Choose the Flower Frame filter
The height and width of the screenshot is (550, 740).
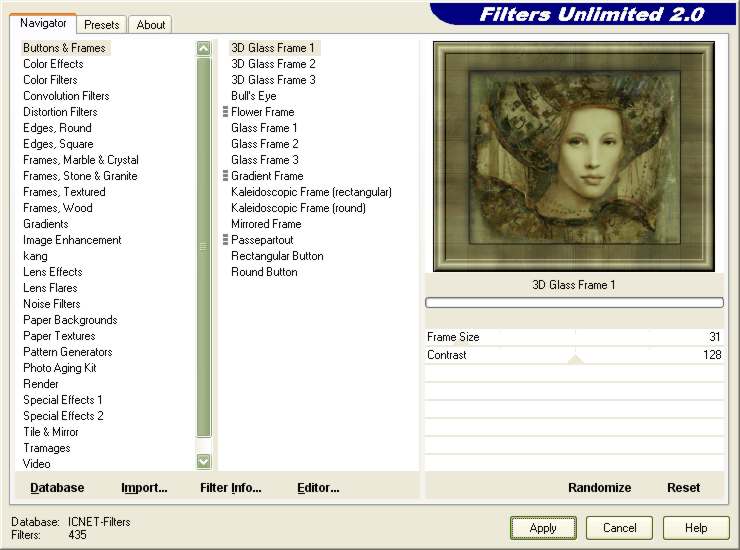263,112
